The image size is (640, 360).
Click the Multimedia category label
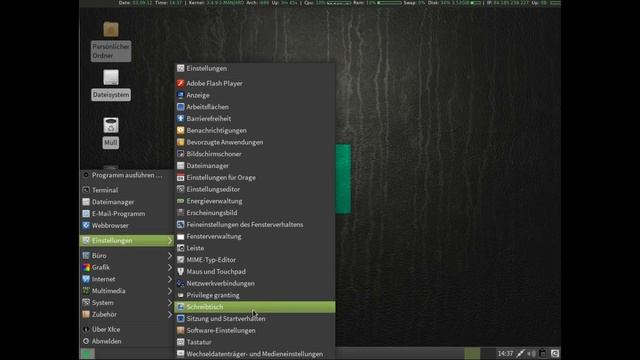coord(109,291)
